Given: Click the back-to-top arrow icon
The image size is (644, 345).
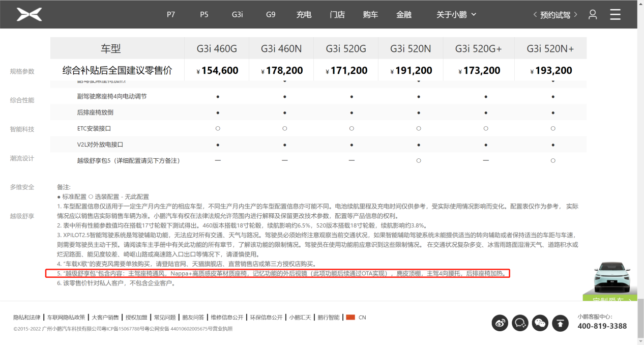Looking at the screenshot, I should [x=560, y=323].
